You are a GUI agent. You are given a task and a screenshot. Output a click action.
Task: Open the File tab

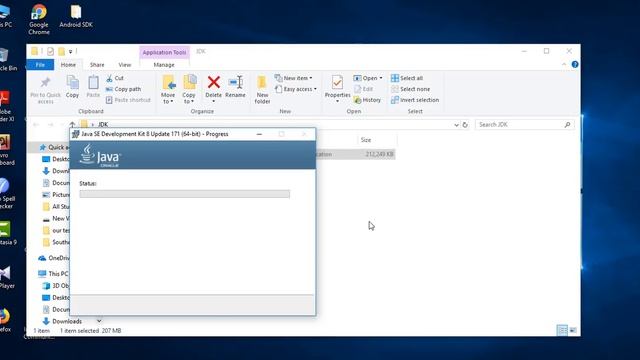pos(40,64)
